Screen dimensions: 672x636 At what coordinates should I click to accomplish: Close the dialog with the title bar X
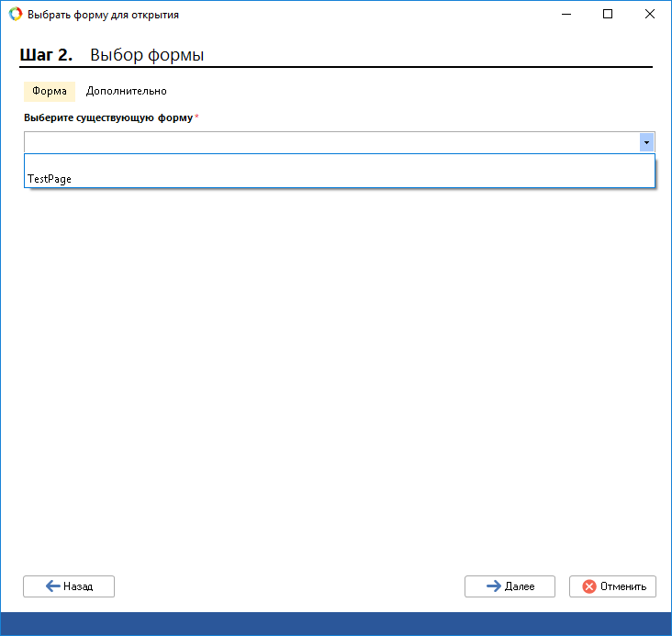click(x=649, y=15)
